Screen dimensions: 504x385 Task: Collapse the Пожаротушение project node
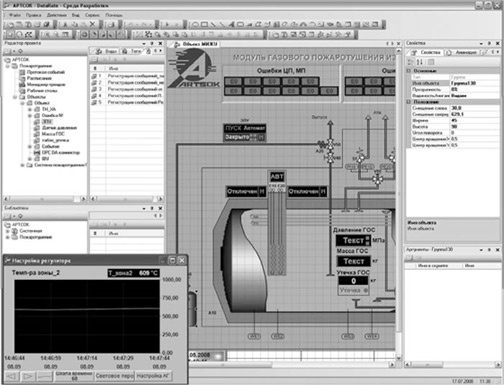[x=8, y=66]
